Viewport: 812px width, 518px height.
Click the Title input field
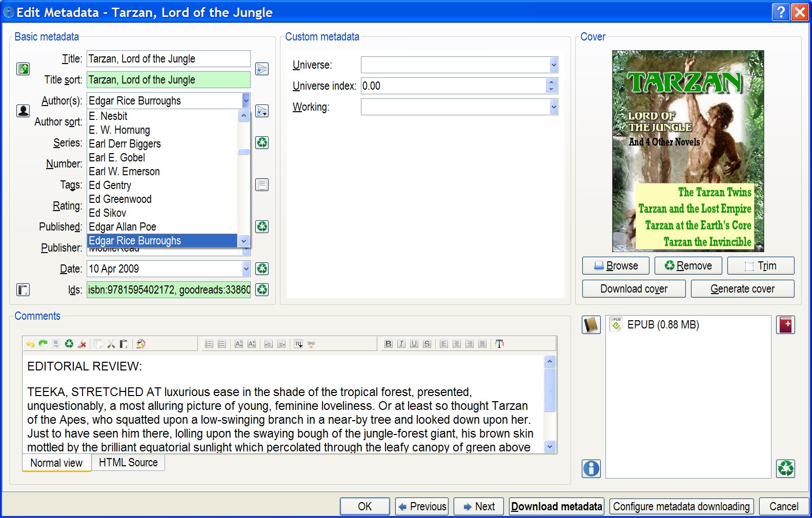click(169, 59)
